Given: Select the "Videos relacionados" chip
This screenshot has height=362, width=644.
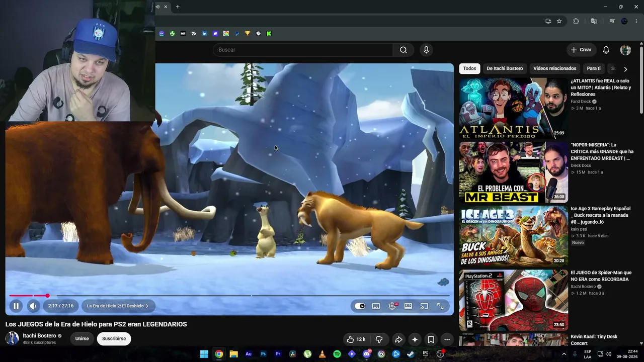Looking at the screenshot, I should (x=554, y=68).
